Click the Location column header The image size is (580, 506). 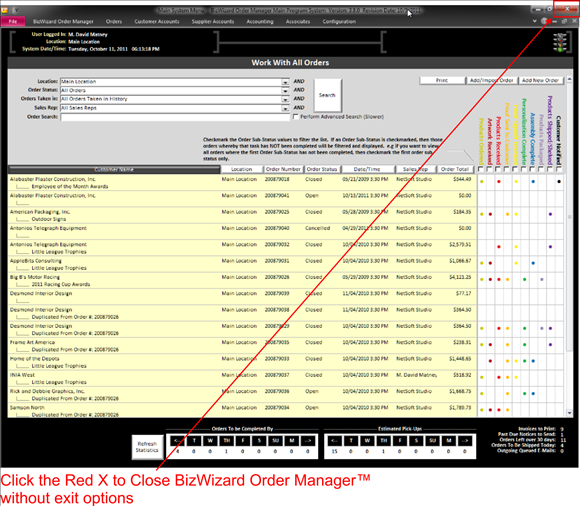click(242, 169)
